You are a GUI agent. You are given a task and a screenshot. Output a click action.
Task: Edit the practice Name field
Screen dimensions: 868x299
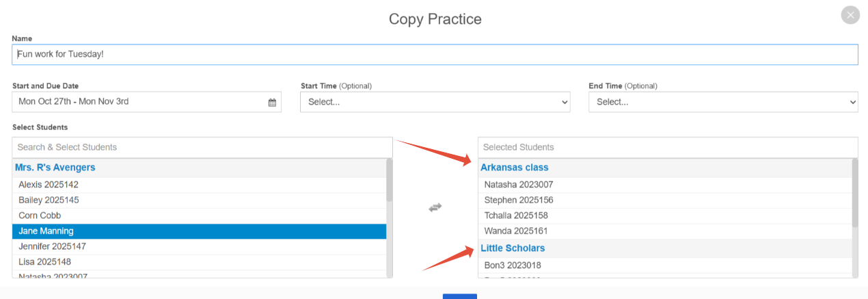click(x=435, y=54)
